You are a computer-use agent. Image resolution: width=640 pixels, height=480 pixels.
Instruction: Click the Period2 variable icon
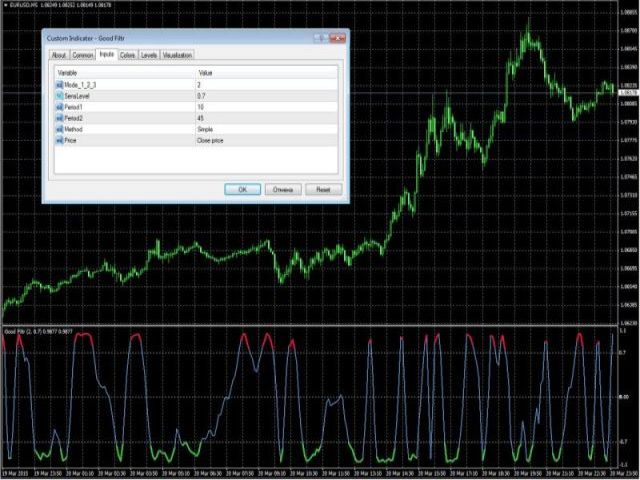[58, 118]
